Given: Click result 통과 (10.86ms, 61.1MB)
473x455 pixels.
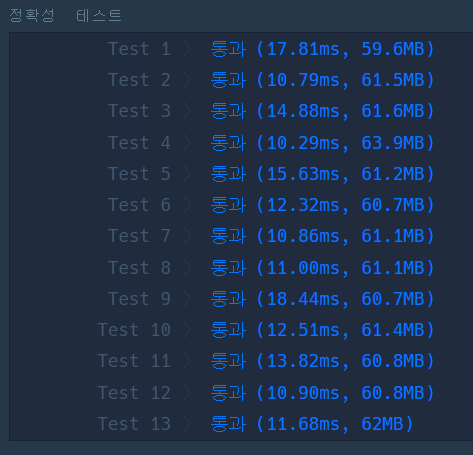Looking at the screenshot, I should click(322, 236).
